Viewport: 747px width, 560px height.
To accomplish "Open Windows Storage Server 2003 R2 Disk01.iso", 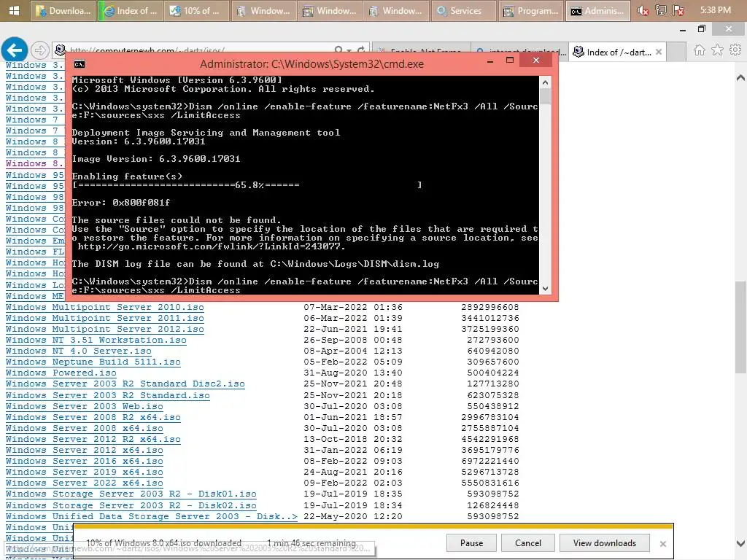I will click(131, 494).
